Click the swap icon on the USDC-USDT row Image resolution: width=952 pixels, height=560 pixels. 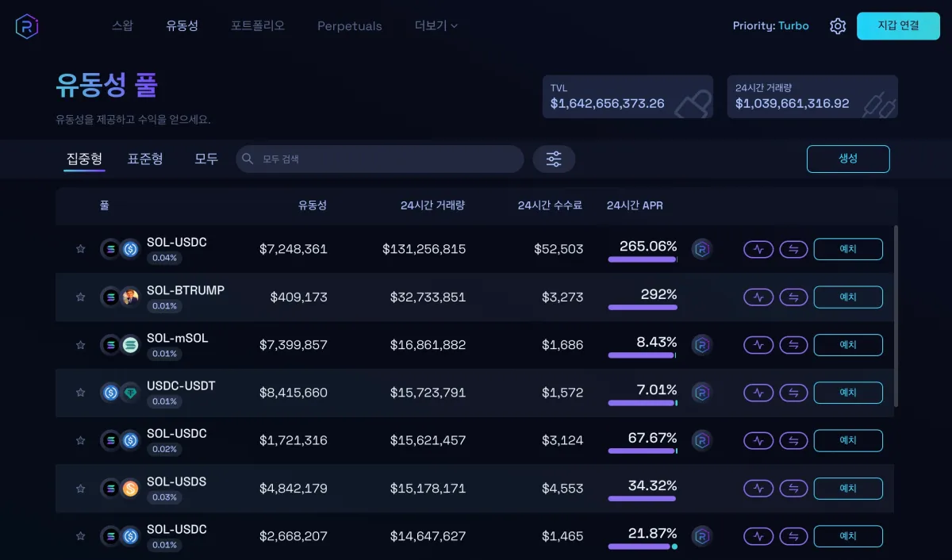[793, 392]
